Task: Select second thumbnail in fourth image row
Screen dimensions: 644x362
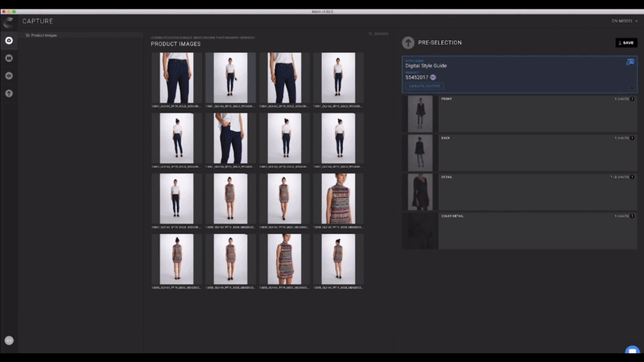Action: 230,259
